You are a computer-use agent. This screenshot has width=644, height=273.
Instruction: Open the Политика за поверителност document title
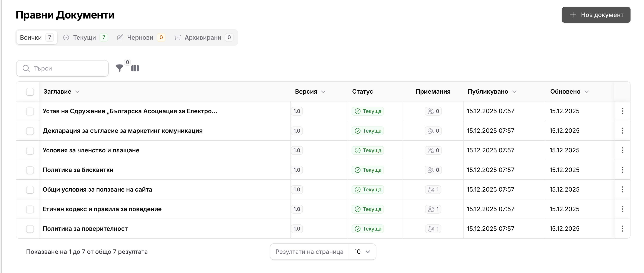point(85,229)
